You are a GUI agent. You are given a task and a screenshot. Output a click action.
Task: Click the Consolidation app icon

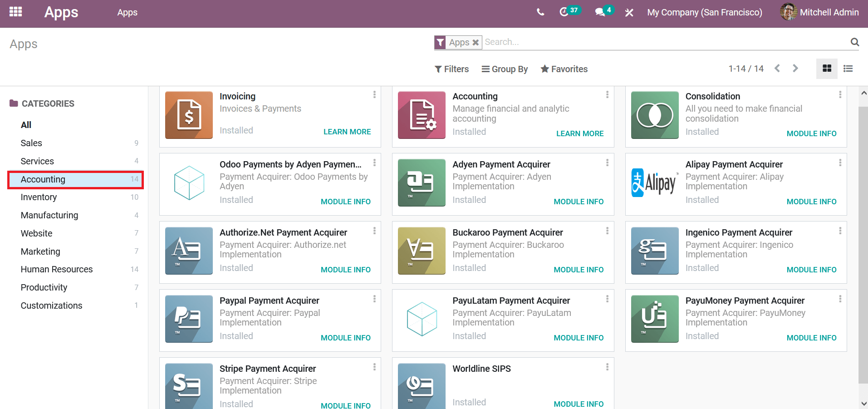655,115
